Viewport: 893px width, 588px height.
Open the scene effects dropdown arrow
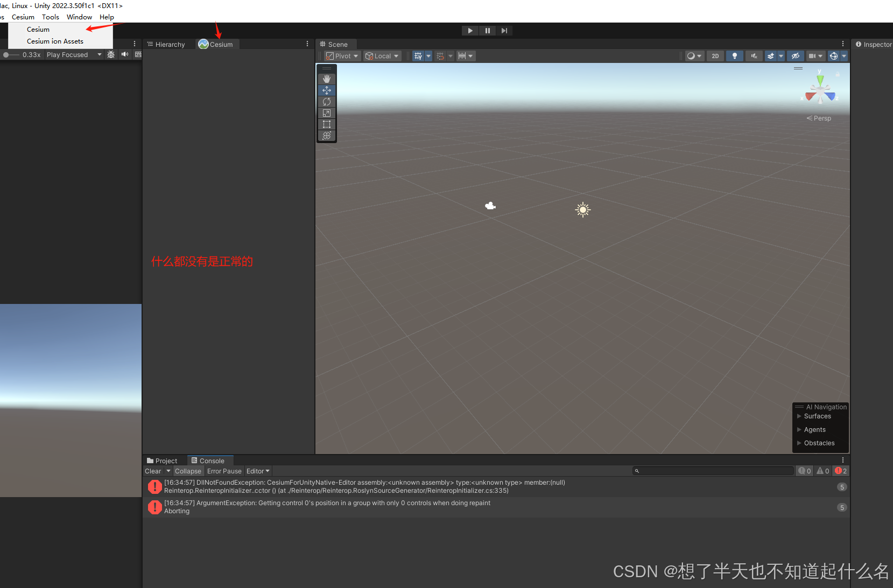781,56
